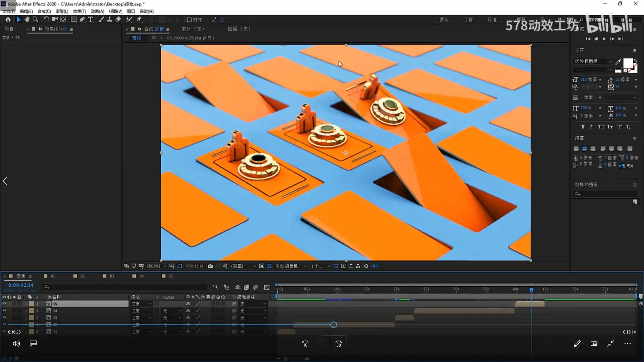Open the 活动摄像机 camera view dropdown
Screen dimensions: 644x362
click(x=289, y=266)
